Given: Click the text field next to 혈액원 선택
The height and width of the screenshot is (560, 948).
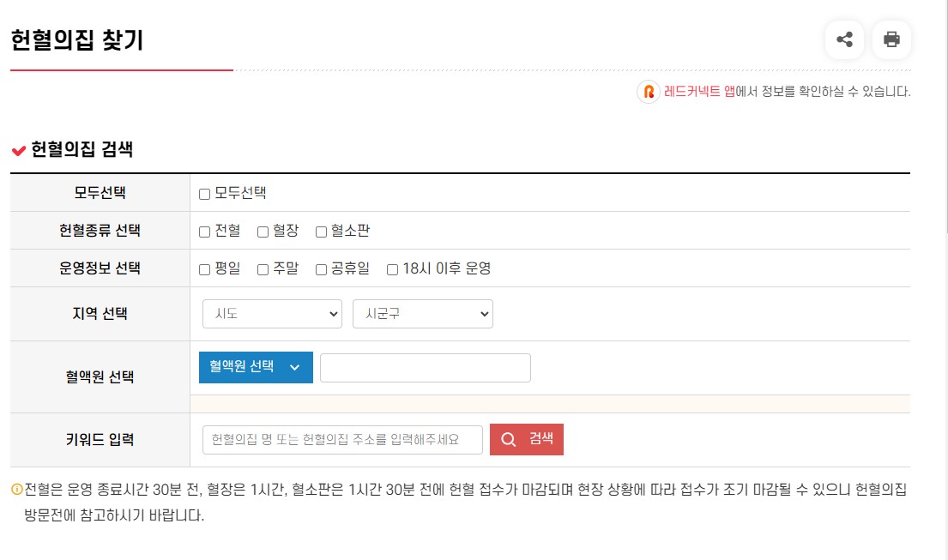Looking at the screenshot, I should tap(425, 367).
